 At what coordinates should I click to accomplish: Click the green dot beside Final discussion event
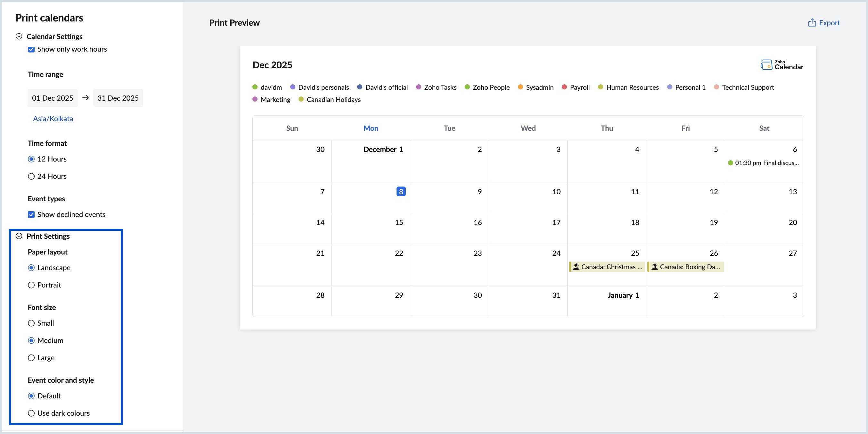pyautogui.click(x=731, y=163)
